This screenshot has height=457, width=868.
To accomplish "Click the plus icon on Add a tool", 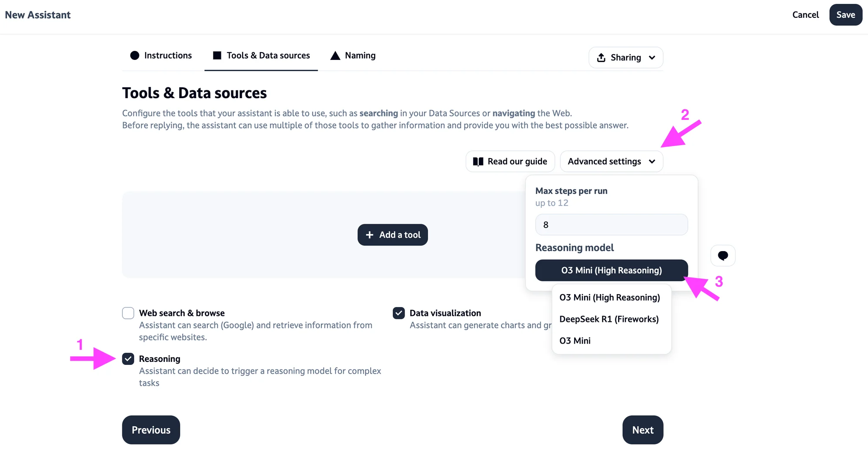I will point(369,235).
